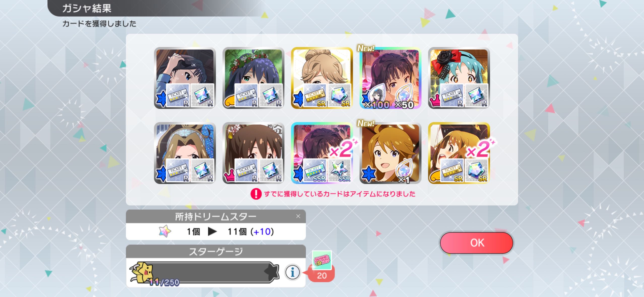Select the dark-haired boy card thumbnail

pos(185,78)
